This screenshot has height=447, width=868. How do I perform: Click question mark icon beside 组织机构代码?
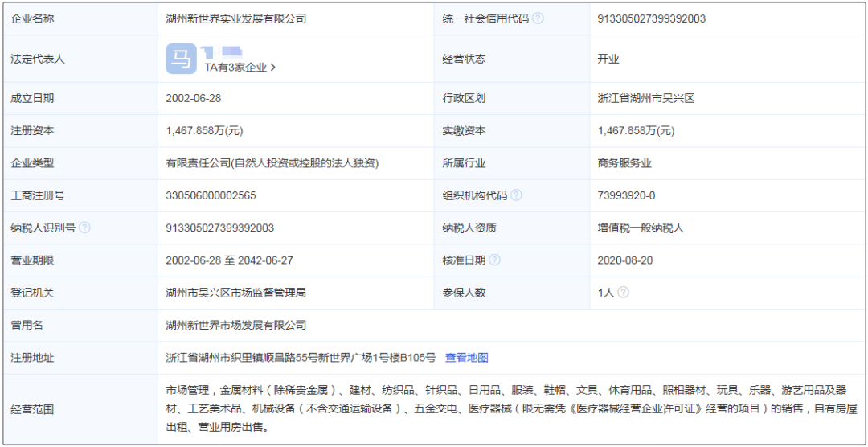(x=516, y=195)
